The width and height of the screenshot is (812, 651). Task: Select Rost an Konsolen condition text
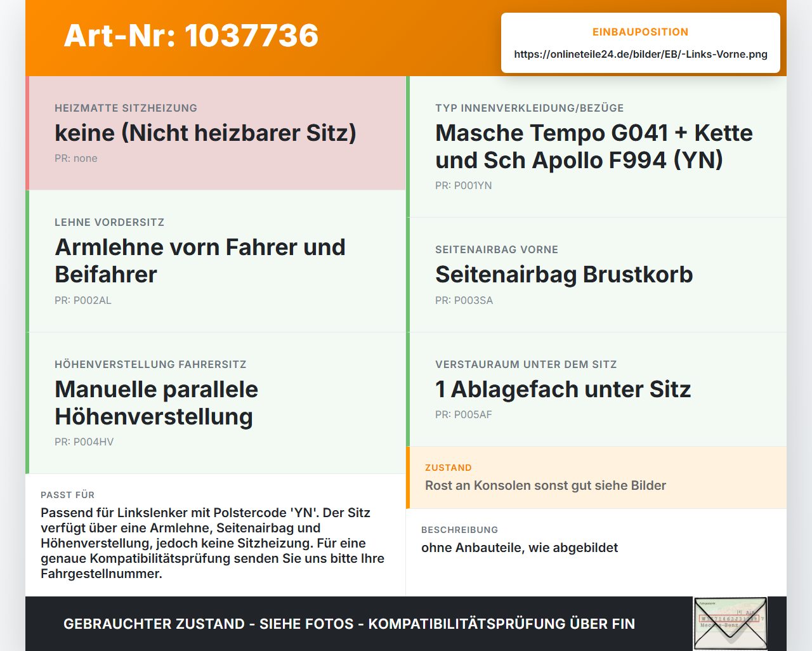pyautogui.click(x=546, y=485)
